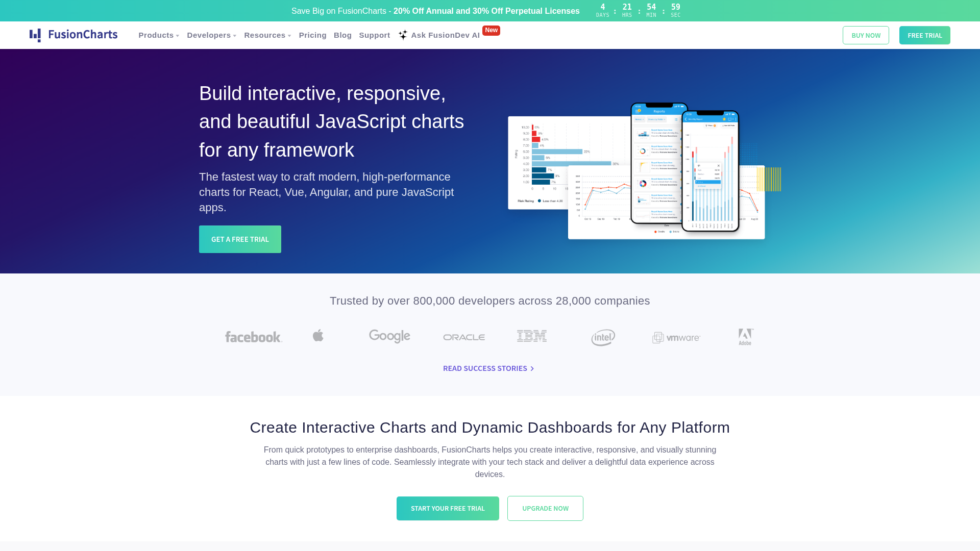The width and height of the screenshot is (980, 551).
Task: Click the GET A FREE TRIAL button
Action: point(240,239)
